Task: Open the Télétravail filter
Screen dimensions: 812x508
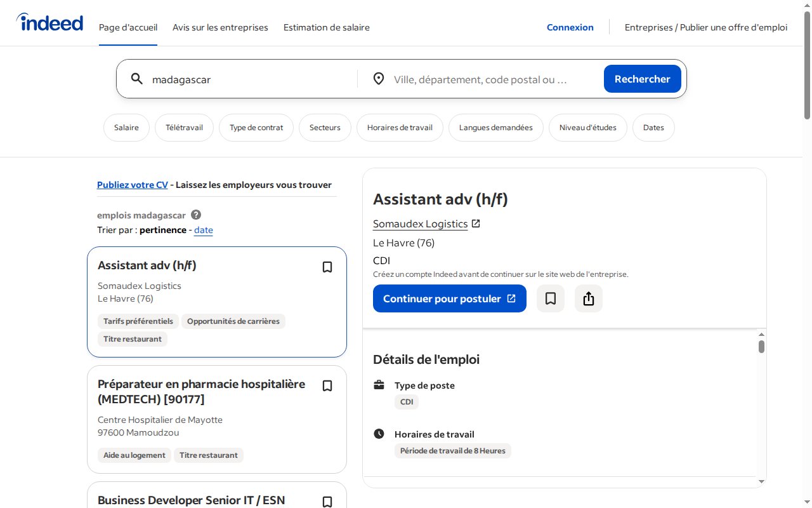Action: coord(184,128)
